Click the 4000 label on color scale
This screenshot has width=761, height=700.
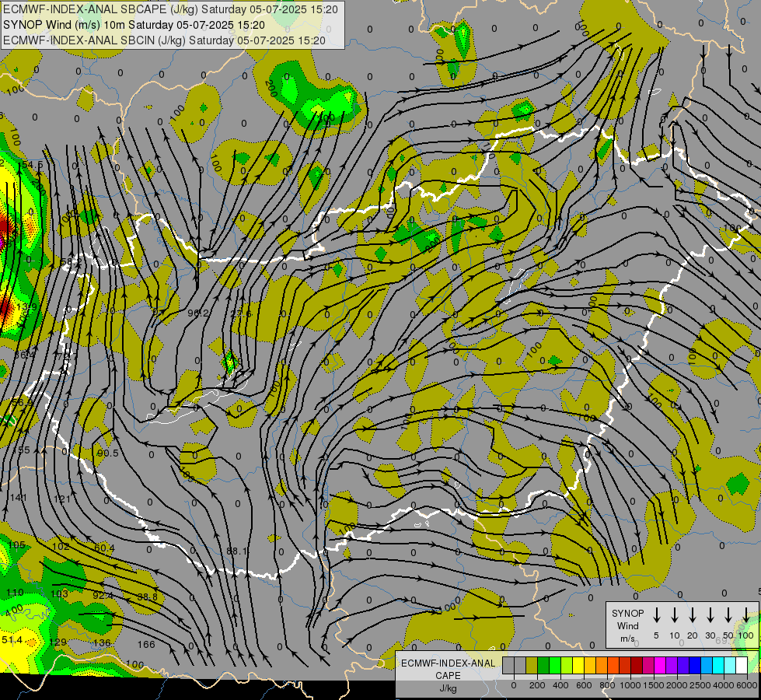coord(724,685)
